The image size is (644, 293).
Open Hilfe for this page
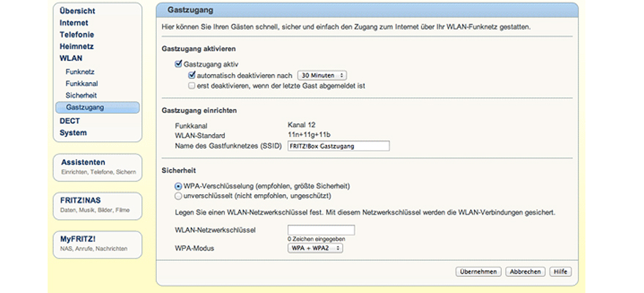pyautogui.click(x=560, y=271)
